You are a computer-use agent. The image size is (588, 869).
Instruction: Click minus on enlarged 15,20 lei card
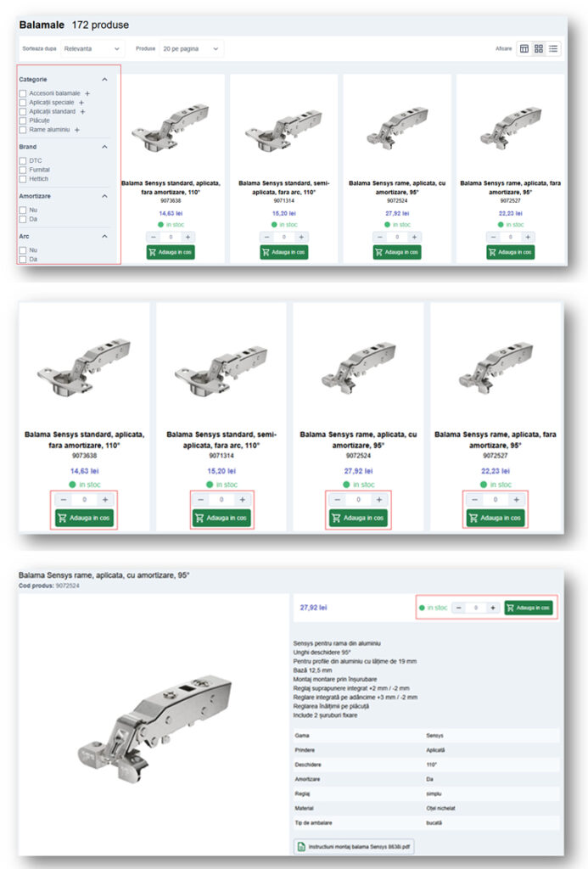pos(200,499)
